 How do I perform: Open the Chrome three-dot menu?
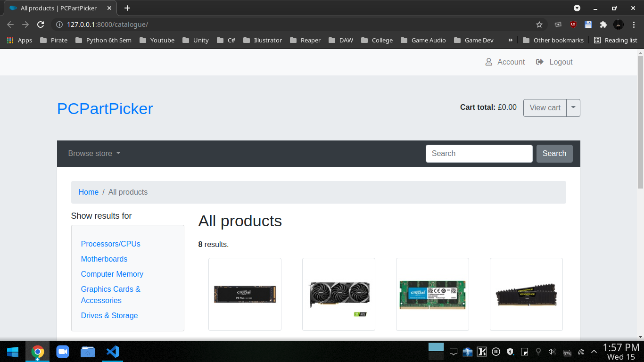click(634, 25)
